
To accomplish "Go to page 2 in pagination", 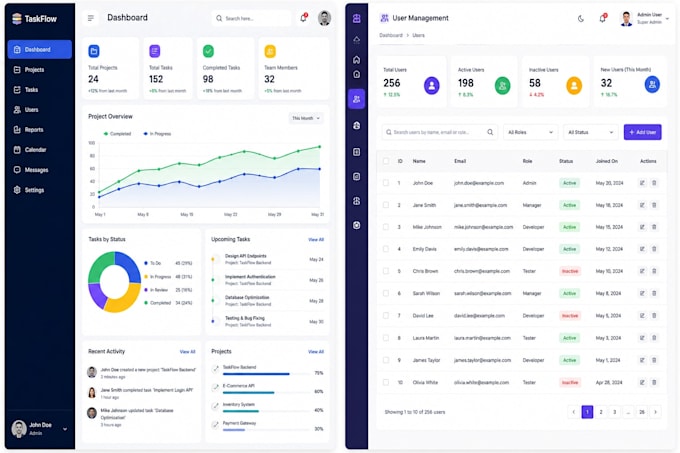I will (x=601, y=412).
